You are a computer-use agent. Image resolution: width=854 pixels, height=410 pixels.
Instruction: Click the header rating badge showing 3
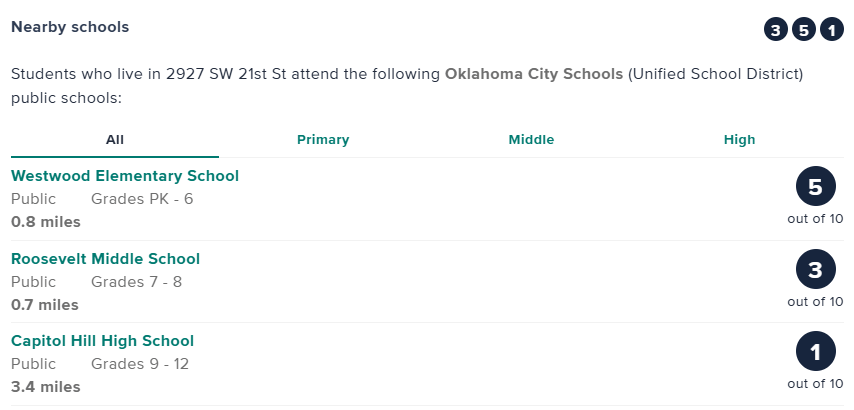click(775, 30)
